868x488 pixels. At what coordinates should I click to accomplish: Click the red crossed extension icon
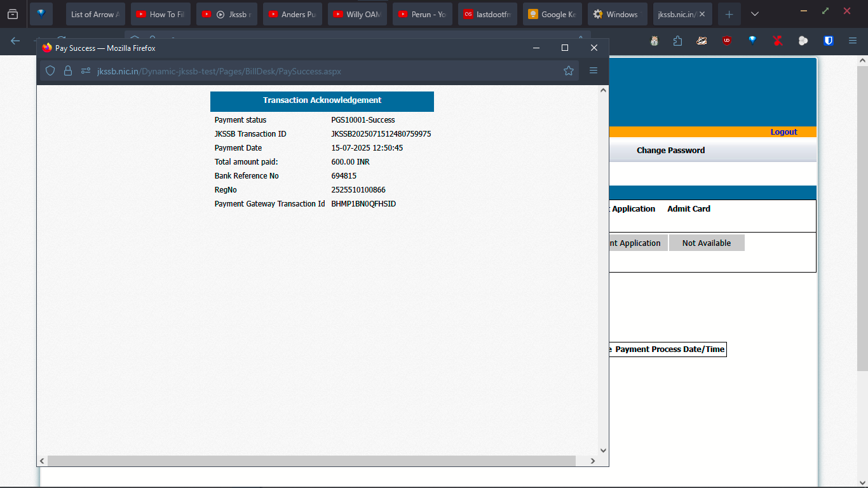coord(778,41)
